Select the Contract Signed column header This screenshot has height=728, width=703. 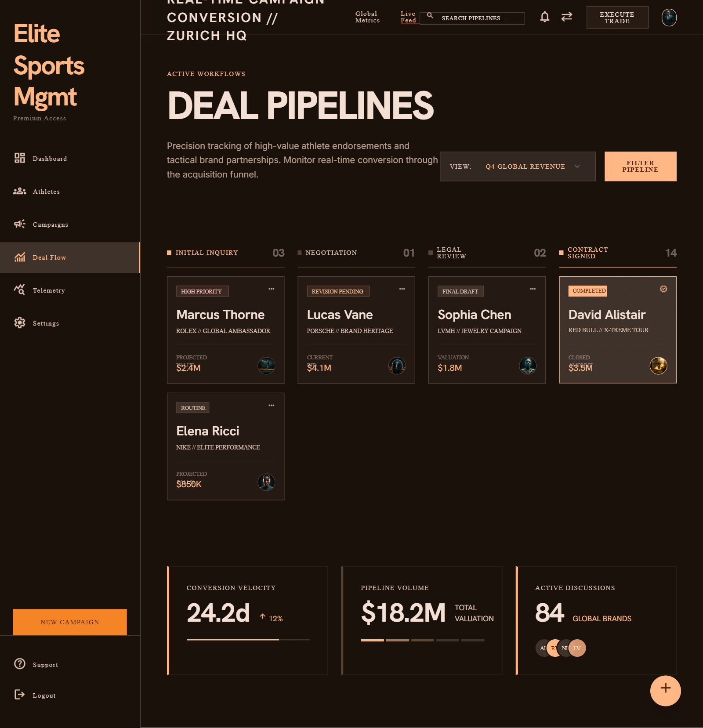click(x=618, y=253)
